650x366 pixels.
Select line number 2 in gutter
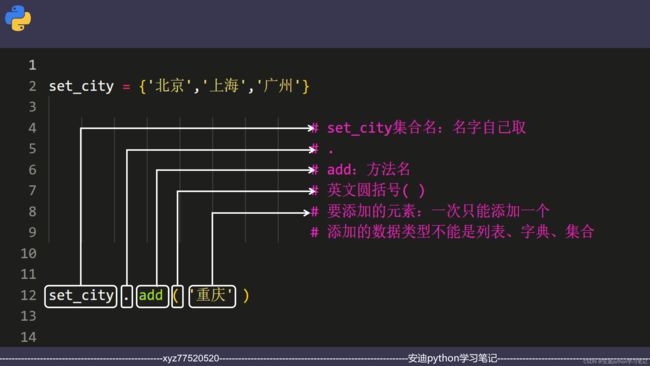[x=32, y=86]
